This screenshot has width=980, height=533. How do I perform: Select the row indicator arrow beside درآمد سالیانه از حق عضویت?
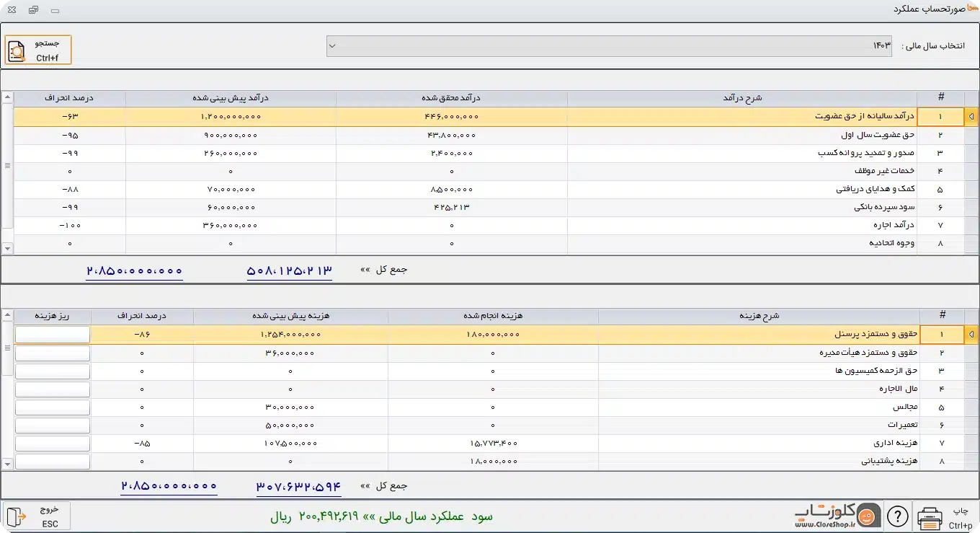tap(972, 117)
